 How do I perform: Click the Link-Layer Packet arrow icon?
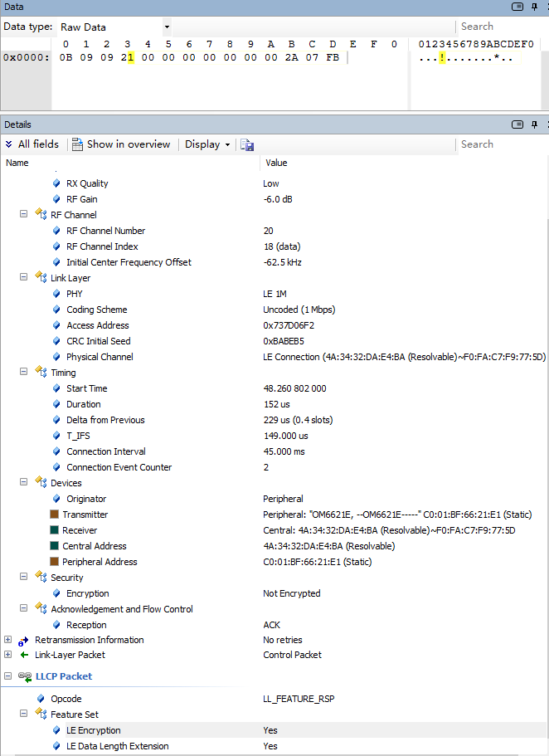tap(24, 655)
